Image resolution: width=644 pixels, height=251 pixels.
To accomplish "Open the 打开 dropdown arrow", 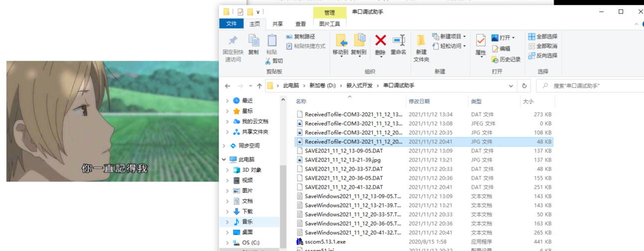I will pyautogui.click(x=513, y=38).
